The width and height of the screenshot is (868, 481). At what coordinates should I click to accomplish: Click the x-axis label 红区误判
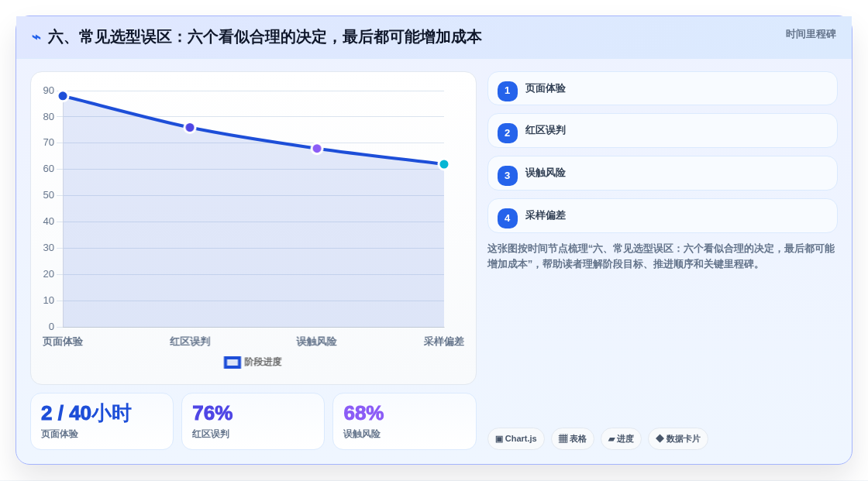pyautogui.click(x=190, y=342)
